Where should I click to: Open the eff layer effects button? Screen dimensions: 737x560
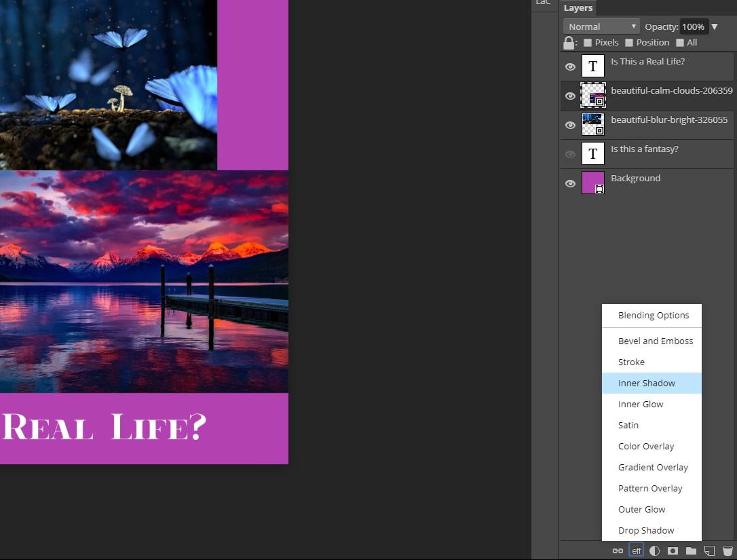tap(636, 550)
